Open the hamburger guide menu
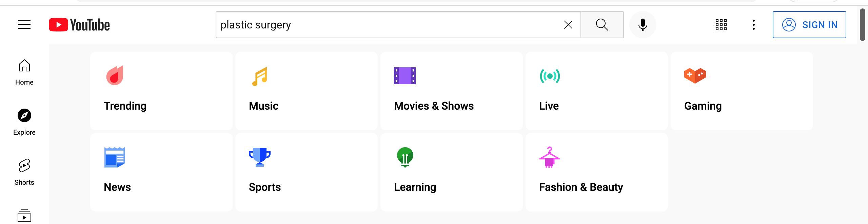This screenshot has height=224, width=868. 24,25
